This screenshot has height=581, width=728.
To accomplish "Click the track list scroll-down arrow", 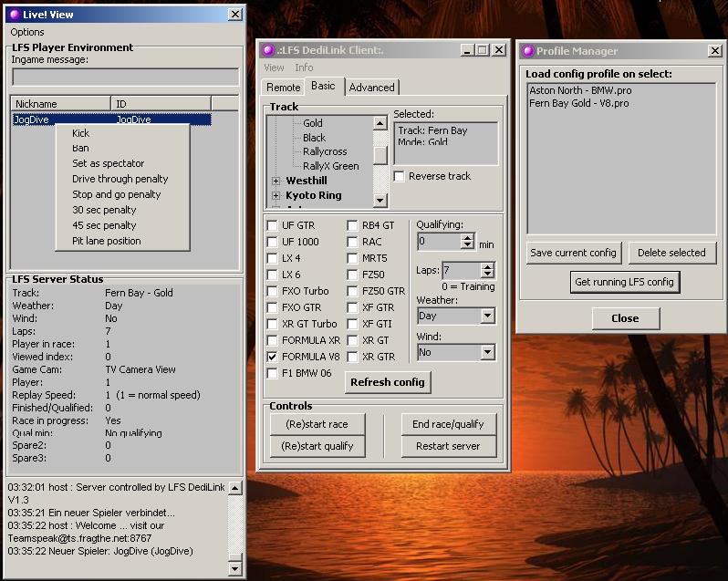I will [x=380, y=200].
